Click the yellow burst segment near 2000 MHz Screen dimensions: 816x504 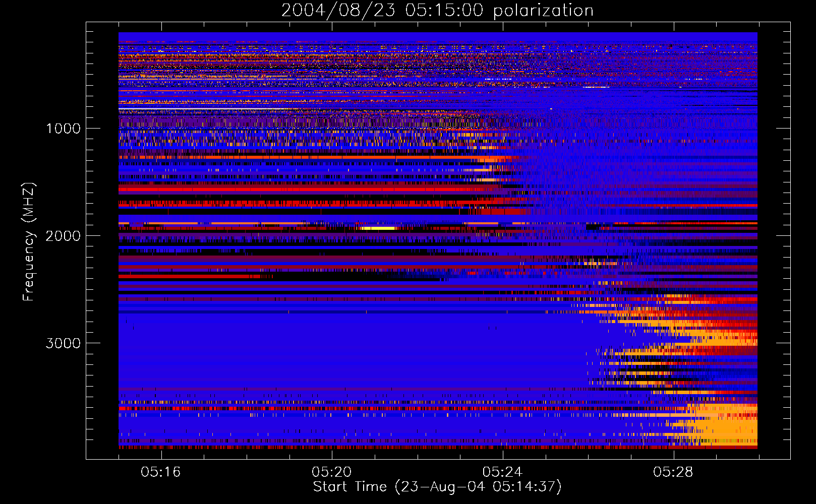pyautogui.click(x=378, y=228)
